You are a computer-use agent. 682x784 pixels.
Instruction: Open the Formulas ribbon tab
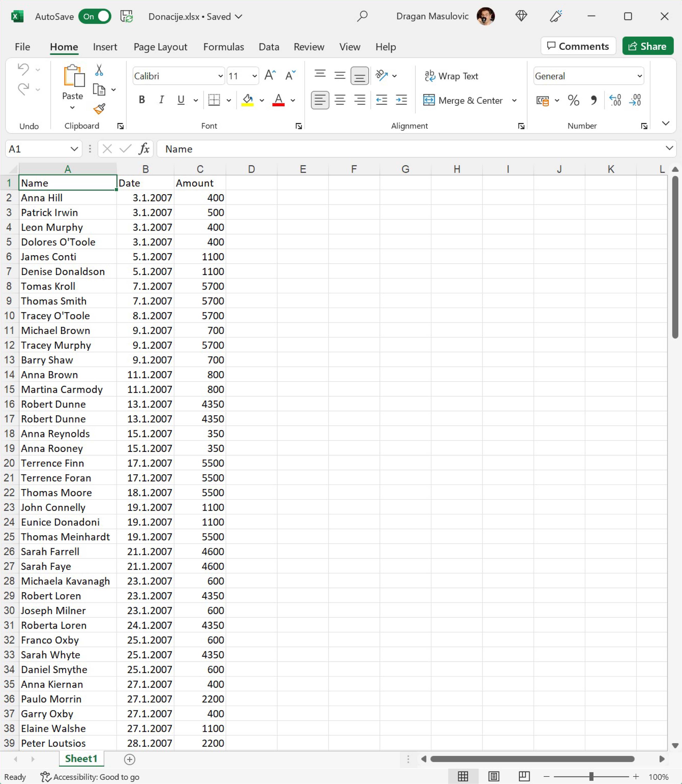[223, 47]
